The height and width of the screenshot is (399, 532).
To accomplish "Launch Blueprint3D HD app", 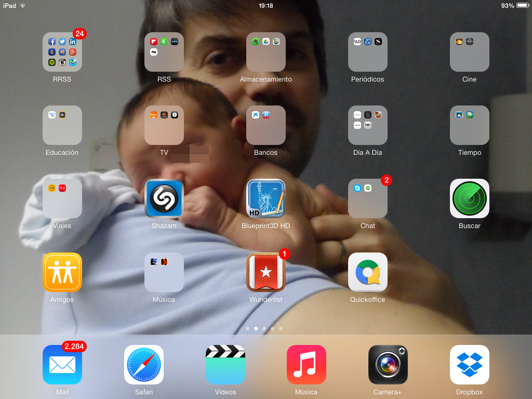I will [265, 198].
